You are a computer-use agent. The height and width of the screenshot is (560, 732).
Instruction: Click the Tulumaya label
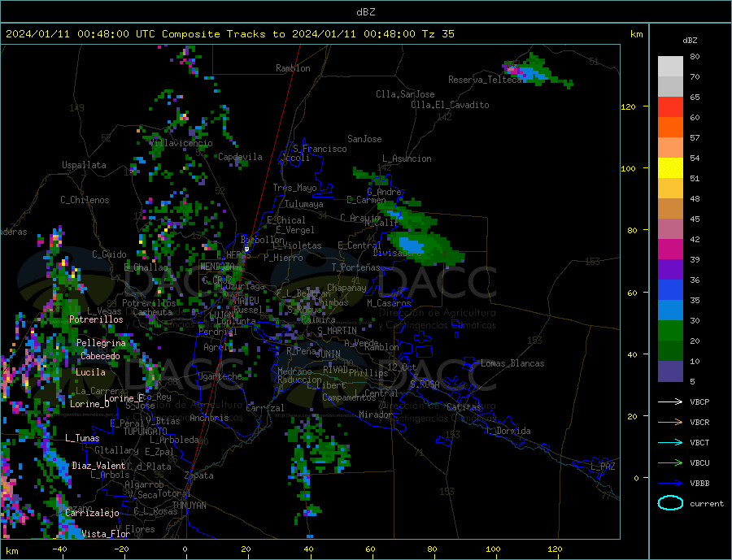(x=304, y=204)
